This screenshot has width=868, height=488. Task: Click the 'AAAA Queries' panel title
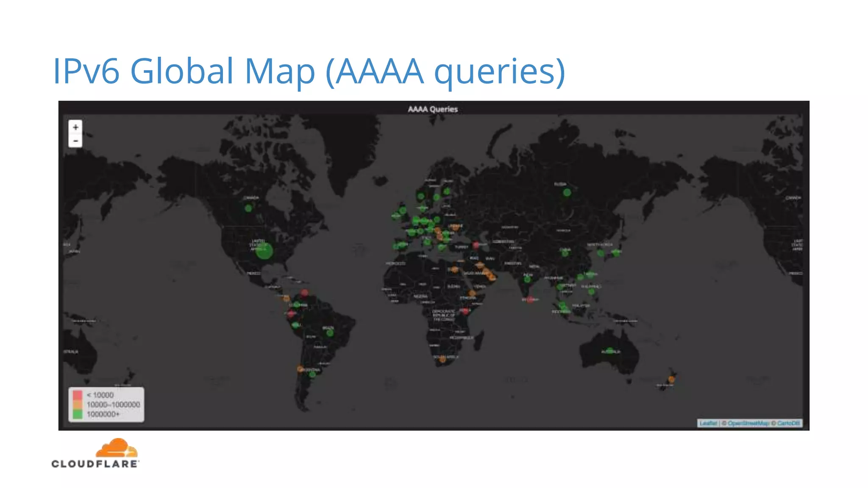433,109
